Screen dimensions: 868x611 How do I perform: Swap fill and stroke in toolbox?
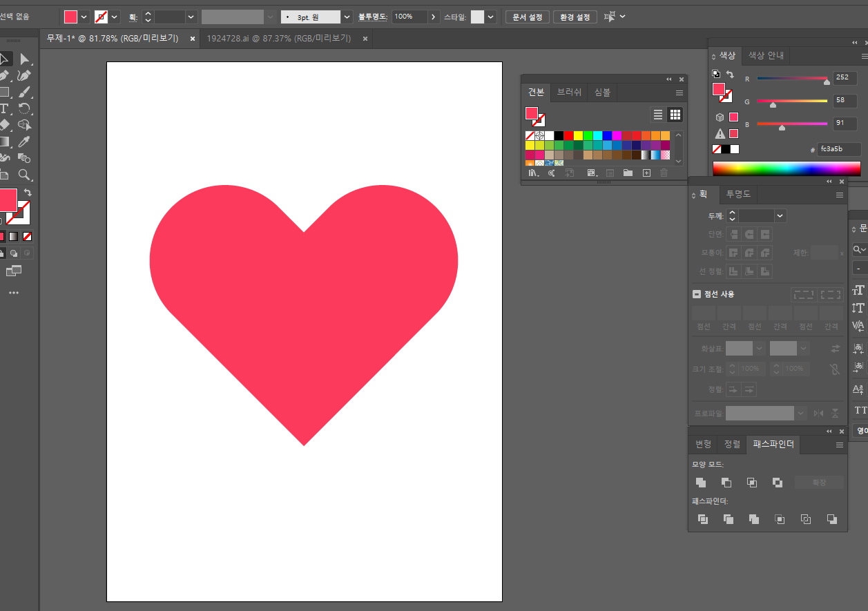point(28,193)
